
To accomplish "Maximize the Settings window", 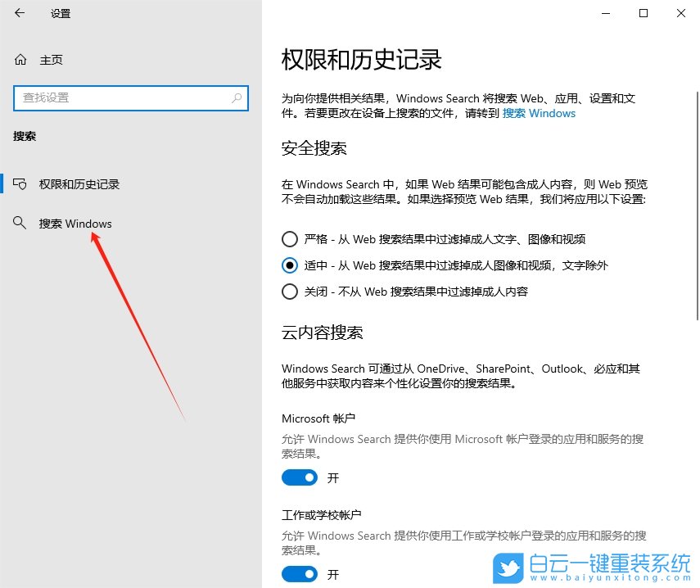I will click(x=644, y=13).
